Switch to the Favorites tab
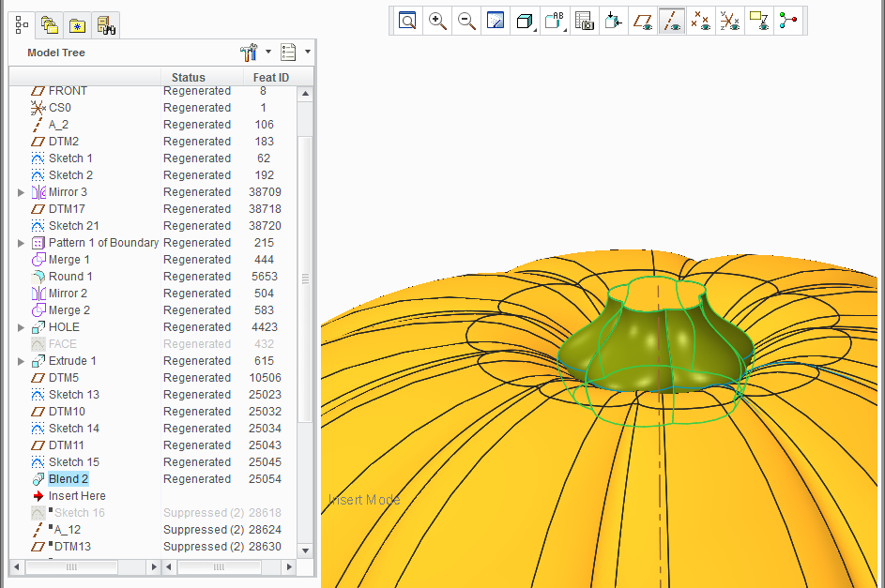Viewport: 885px width, 588px height. (77, 24)
